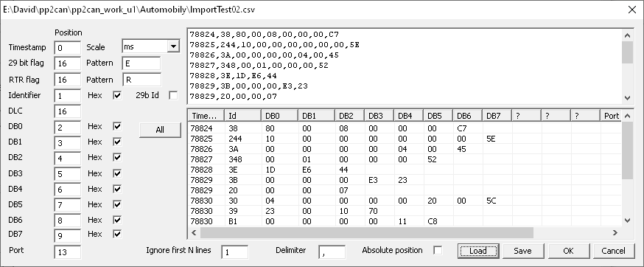The width and height of the screenshot is (644, 267).
Task: Click the DB0 column header
Action: click(x=280, y=116)
